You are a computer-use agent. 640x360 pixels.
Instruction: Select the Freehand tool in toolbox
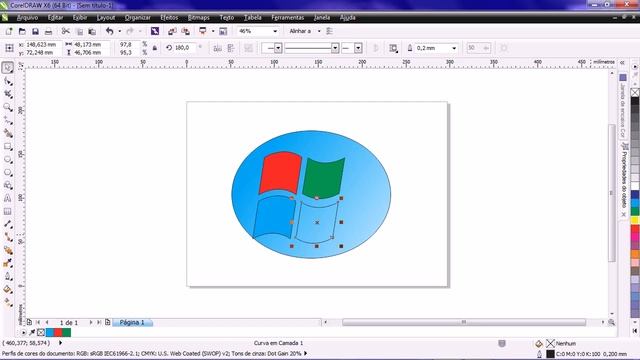coord(8,120)
